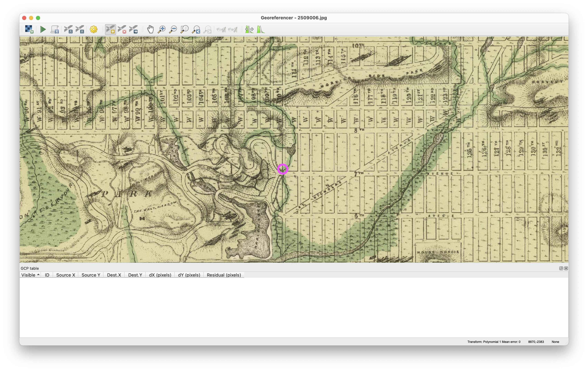This screenshot has width=588, height=371.
Task: Click the Open Raster icon
Action: (x=29, y=30)
